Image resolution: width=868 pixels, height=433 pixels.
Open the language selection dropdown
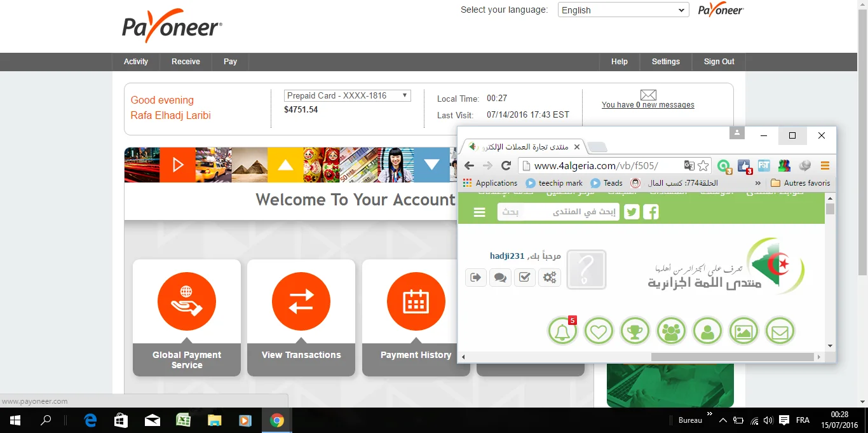(x=623, y=10)
